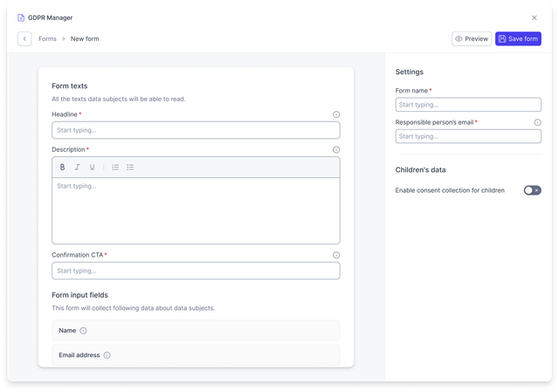
Task: Focus the Responsible person's email field
Action: 468,136
